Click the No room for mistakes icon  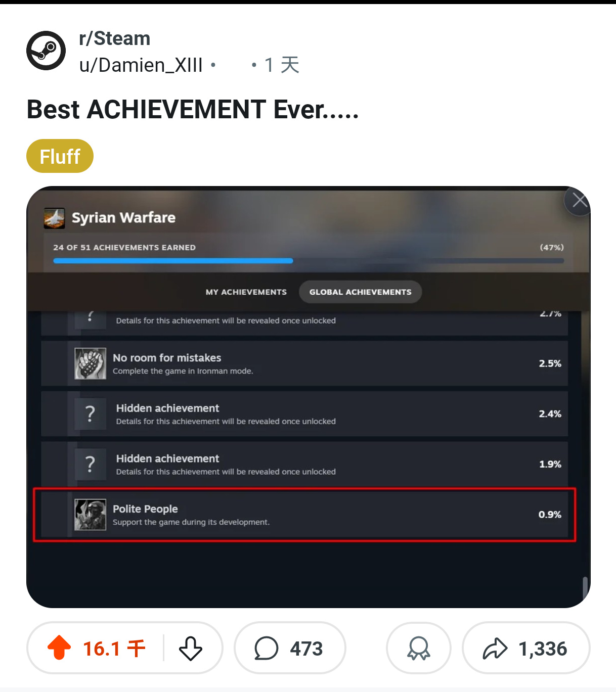click(91, 363)
